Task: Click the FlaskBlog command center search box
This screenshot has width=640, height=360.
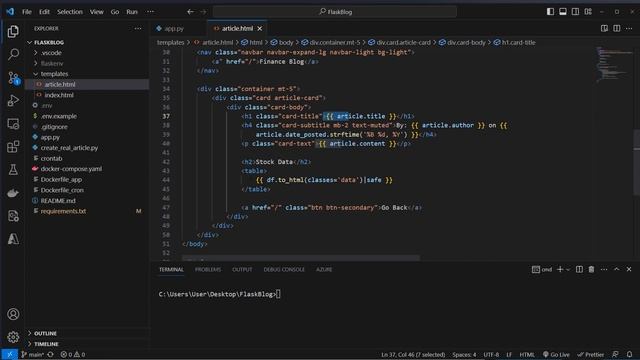Action: tap(335, 12)
